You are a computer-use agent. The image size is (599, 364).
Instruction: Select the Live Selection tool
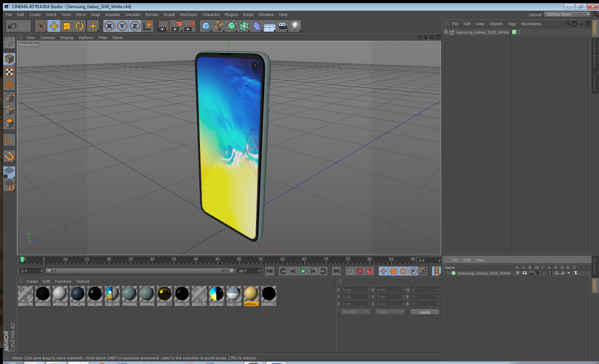tap(41, 26)
